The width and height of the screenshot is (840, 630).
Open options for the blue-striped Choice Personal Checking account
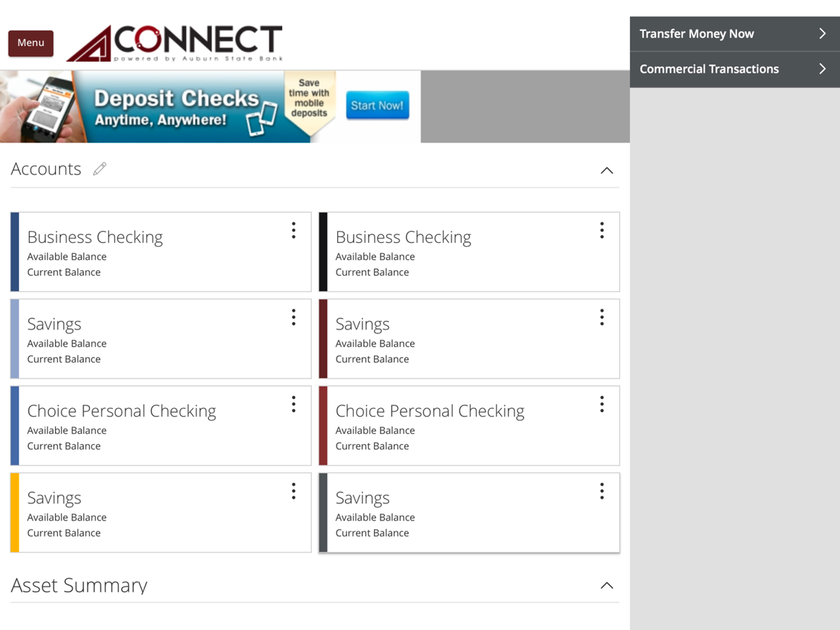(x=294, y=404)
